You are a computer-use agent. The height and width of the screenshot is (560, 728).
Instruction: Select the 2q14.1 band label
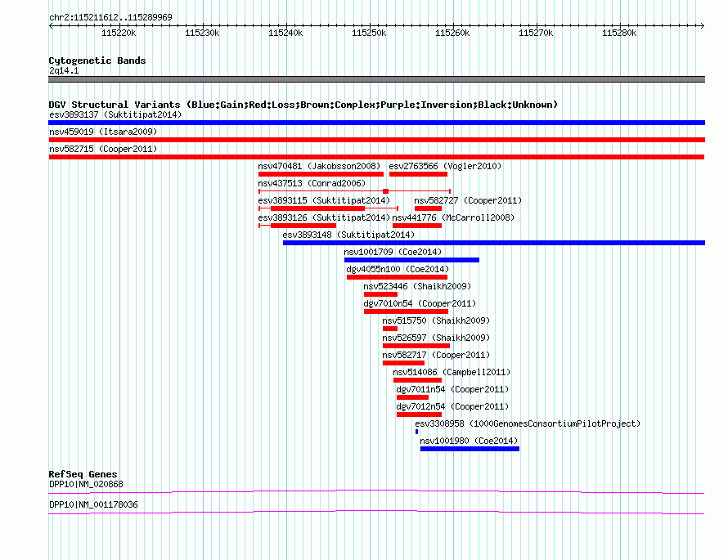[64, 70]
